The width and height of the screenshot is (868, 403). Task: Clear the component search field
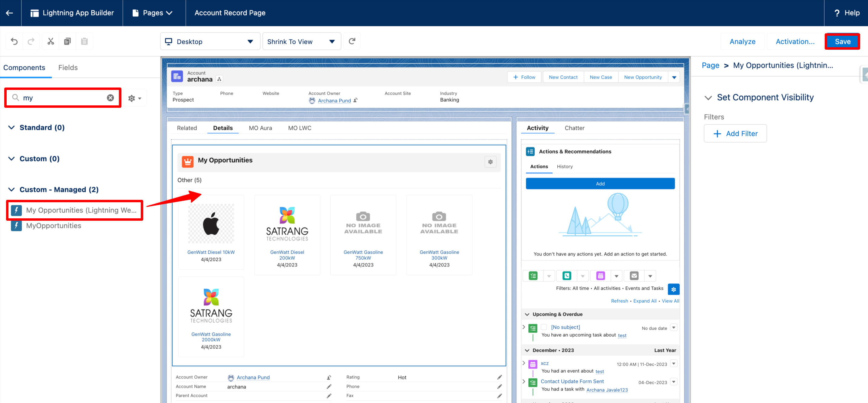pos(110,98)
